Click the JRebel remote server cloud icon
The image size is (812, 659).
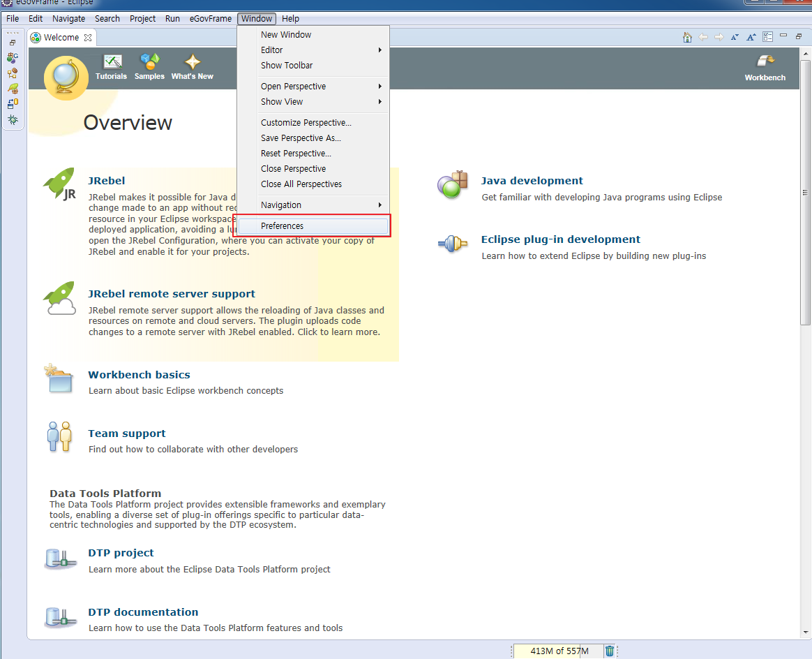pos(60,298)
